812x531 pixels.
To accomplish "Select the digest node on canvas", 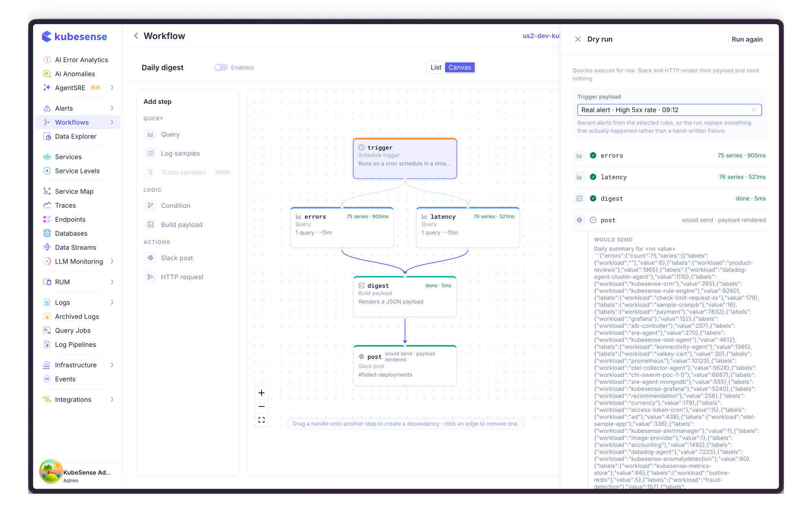I will click(405, 297).
